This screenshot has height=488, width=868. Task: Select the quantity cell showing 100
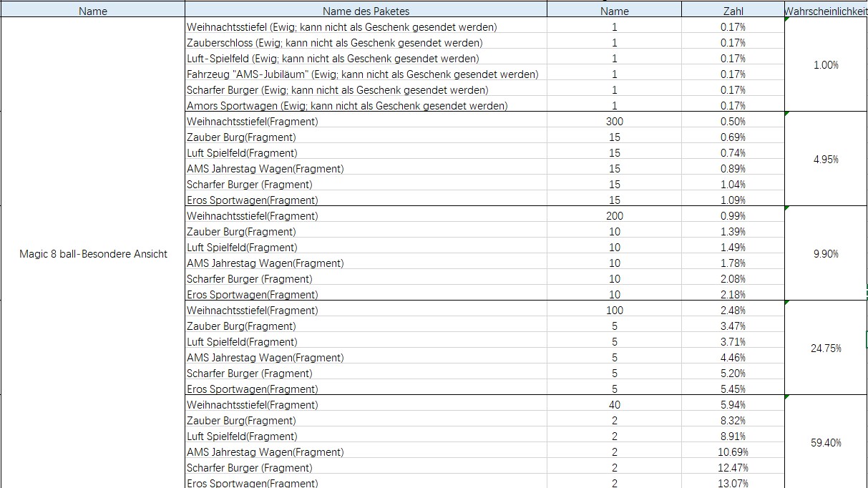[x=615, y=310]
